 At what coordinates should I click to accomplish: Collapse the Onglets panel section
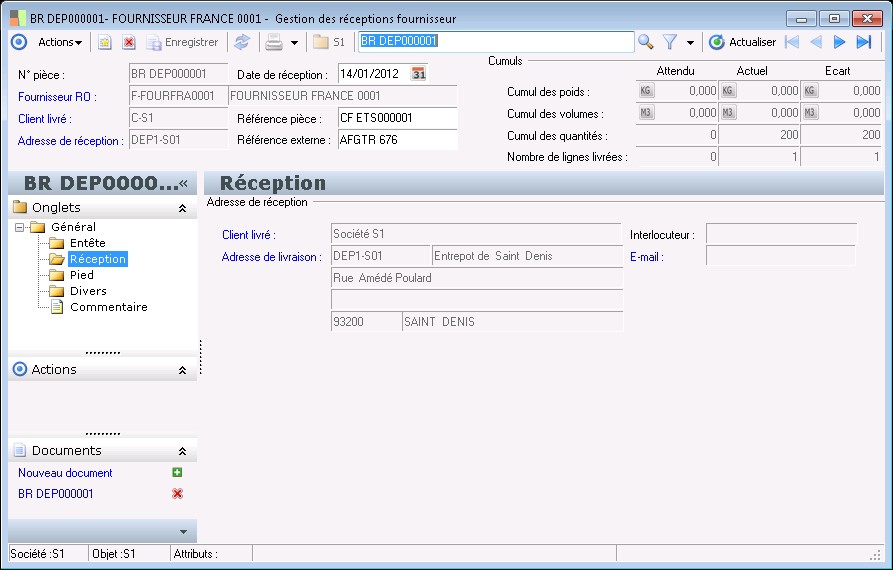click(182, 208)
